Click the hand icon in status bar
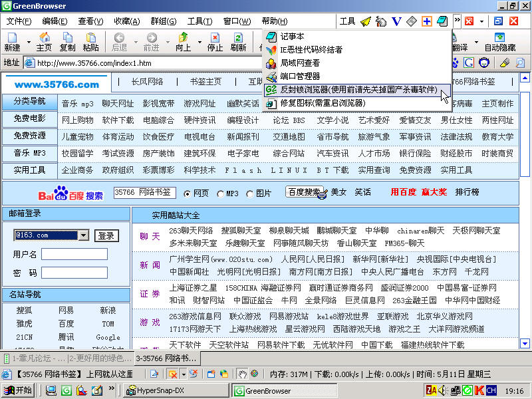Screen dimensions: 532x399 pyautogui.click(x=242, y=374)
